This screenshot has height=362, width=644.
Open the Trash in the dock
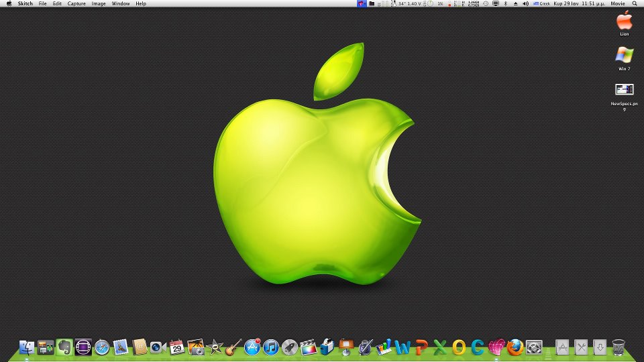619,348
